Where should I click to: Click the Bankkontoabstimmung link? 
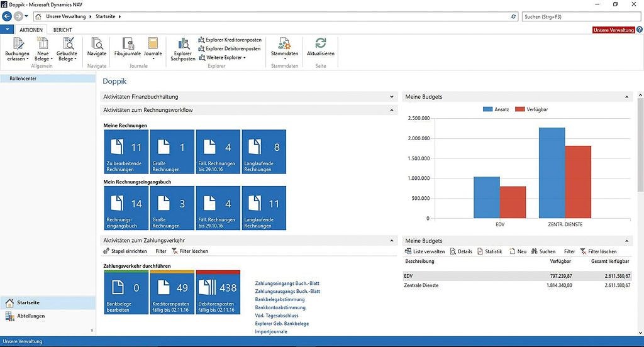coord(279,307)
